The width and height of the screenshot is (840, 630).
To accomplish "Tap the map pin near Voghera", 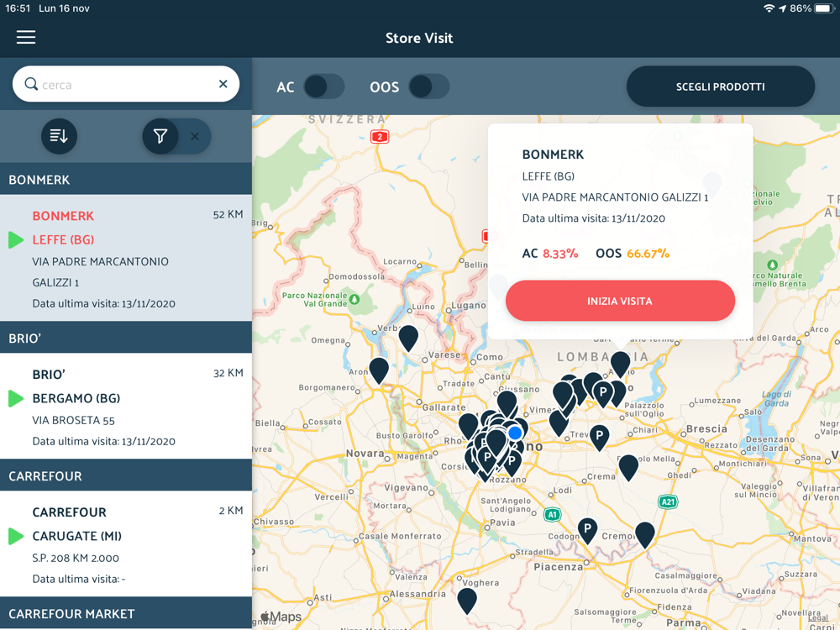I will coord(467,600).
